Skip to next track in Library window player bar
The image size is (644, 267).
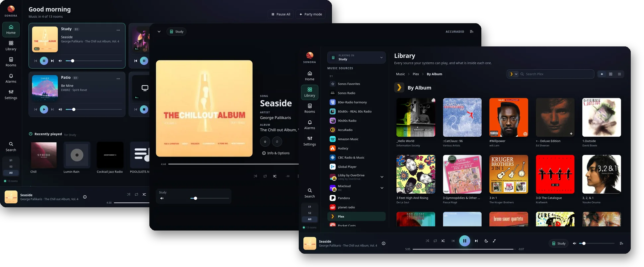point(476,241)
